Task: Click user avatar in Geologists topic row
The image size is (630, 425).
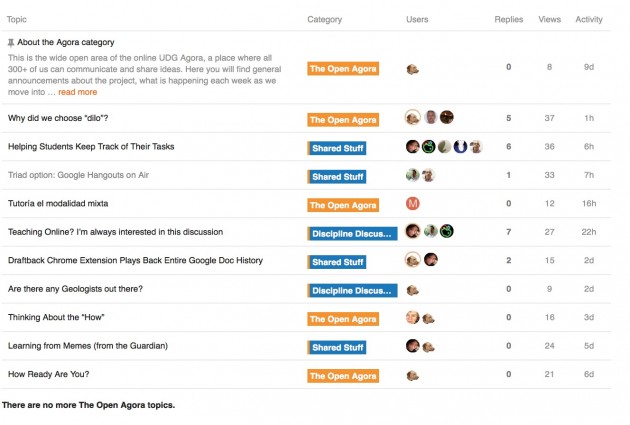Action: click(412, 290)
